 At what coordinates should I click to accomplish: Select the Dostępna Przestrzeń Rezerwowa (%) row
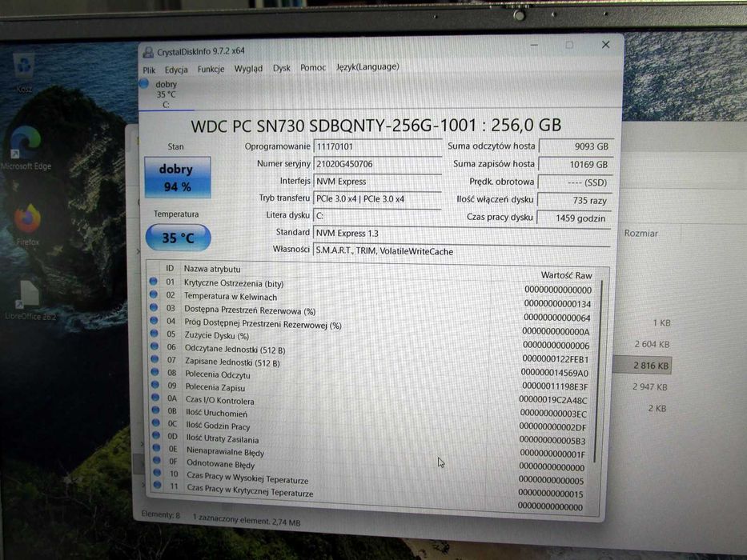371,314
